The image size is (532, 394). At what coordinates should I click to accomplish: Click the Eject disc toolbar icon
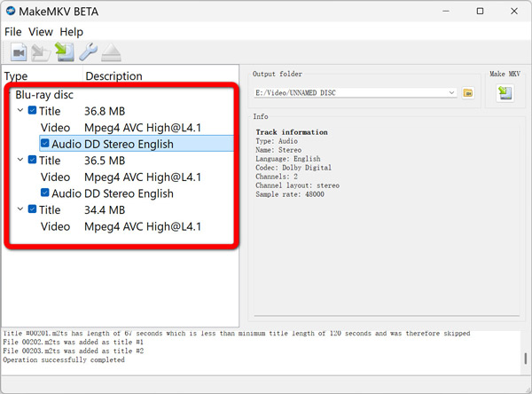tap(111, 52)
